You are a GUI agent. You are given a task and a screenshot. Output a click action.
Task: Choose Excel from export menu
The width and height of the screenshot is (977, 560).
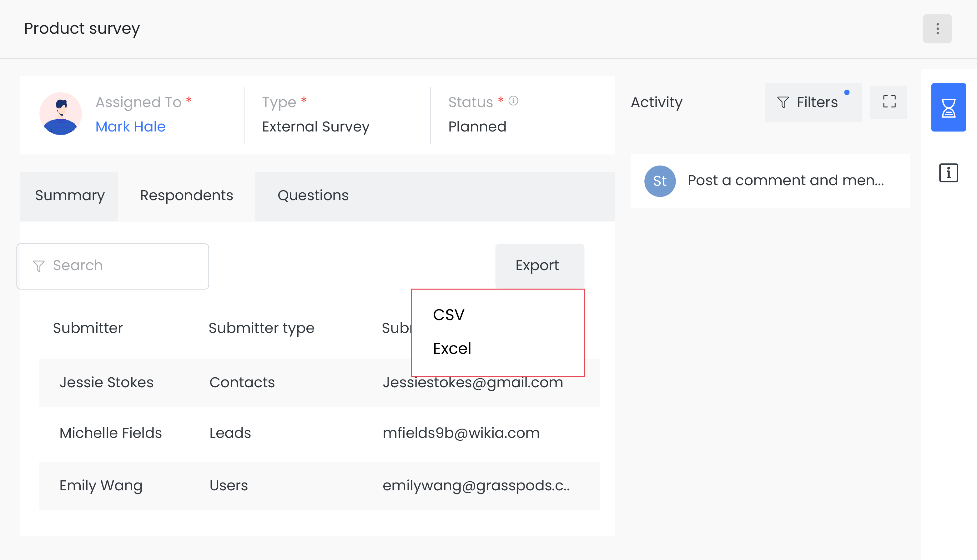pyautogui.click(x=452, y=349)
